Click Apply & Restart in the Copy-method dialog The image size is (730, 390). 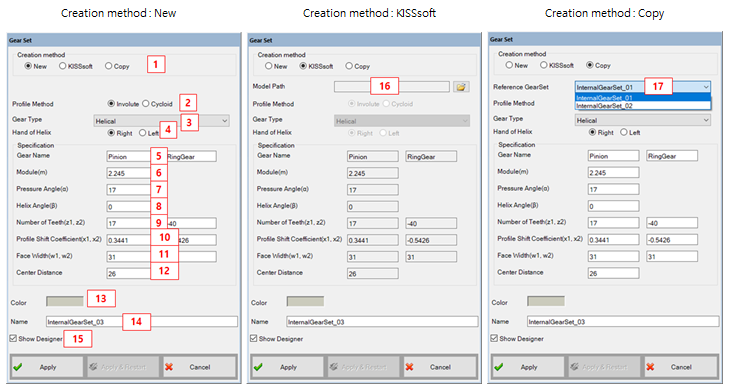point(604,367)
